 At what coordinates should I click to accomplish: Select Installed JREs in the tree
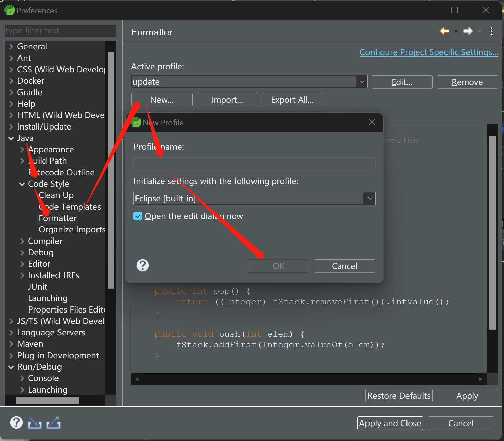[x=53, y=275]
